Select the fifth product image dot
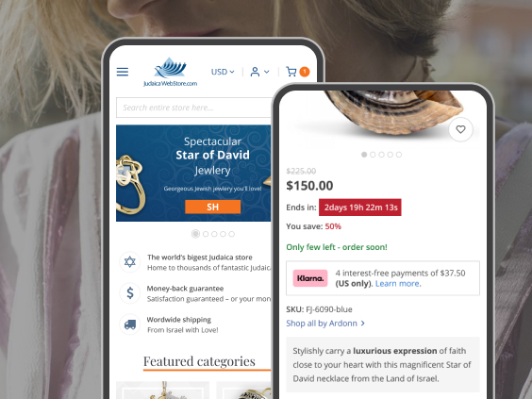Viewport: 532px width, 399px height. (399, 155)
